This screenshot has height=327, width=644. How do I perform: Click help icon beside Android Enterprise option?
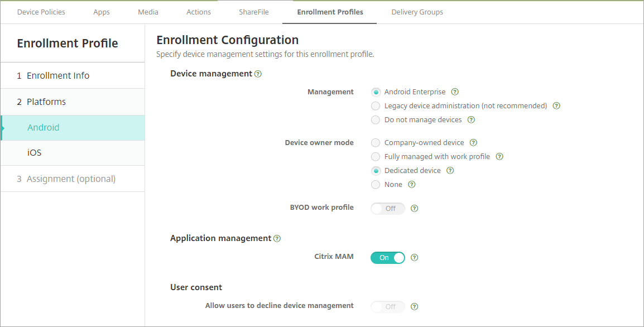pyautogui.click(x=455, y=92)
